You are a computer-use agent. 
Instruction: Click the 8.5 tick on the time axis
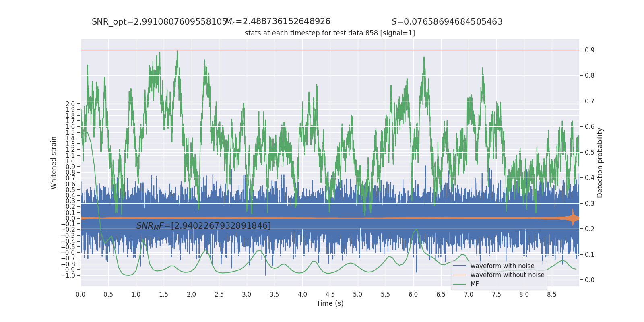pyautogui.click(x=551, y=295)
